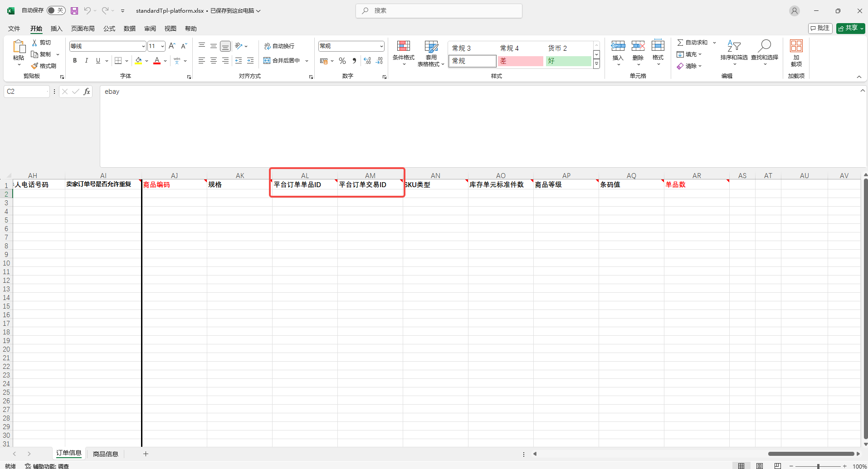Image resolution: width=868 pixels, height=469 pixels.
Task: Switch to the 视图 ribbon tab
Action: (x=170, y=29)
